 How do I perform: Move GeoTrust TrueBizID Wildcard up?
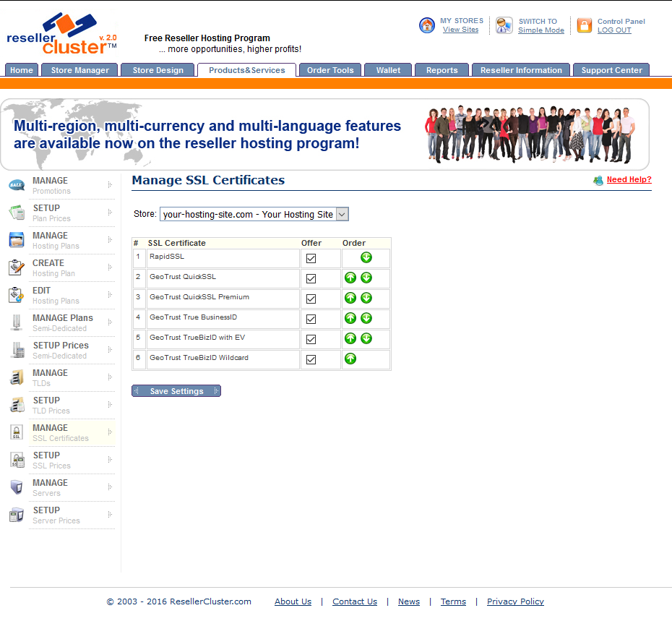tap(350, 359)
